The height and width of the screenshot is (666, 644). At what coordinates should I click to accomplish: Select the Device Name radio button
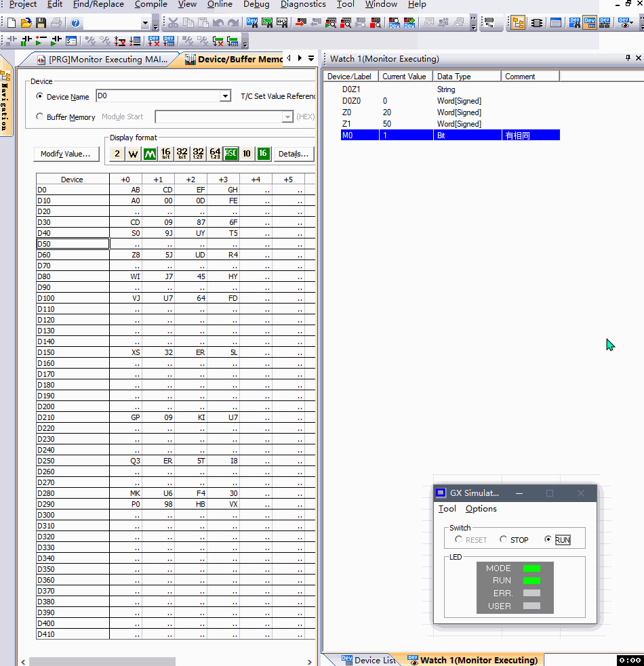pos(40,97)
